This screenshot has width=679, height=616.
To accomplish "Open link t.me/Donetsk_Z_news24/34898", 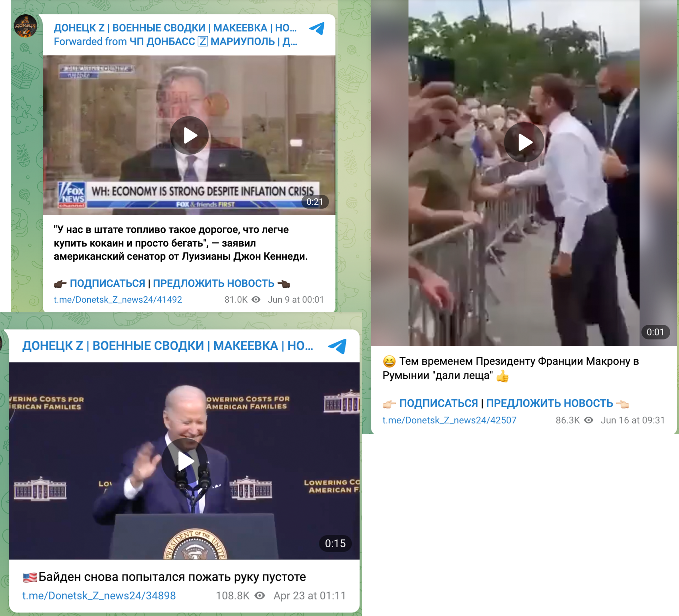I will [x=99, y=595].
